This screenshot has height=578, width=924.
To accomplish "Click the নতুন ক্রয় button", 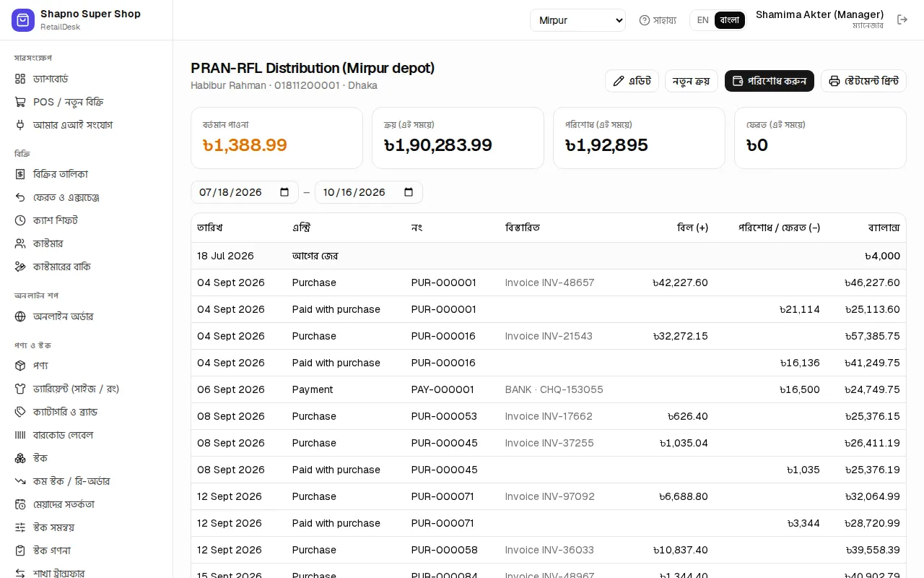I will pos(692,81).
